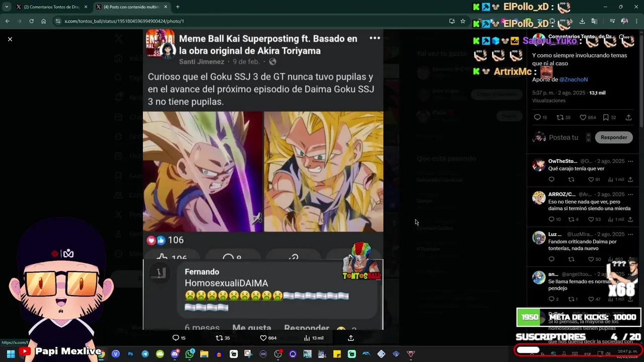This screenshot has height=362, width=644.
Task: Share the post via icon below photo
Action: (x=351, y=338)
